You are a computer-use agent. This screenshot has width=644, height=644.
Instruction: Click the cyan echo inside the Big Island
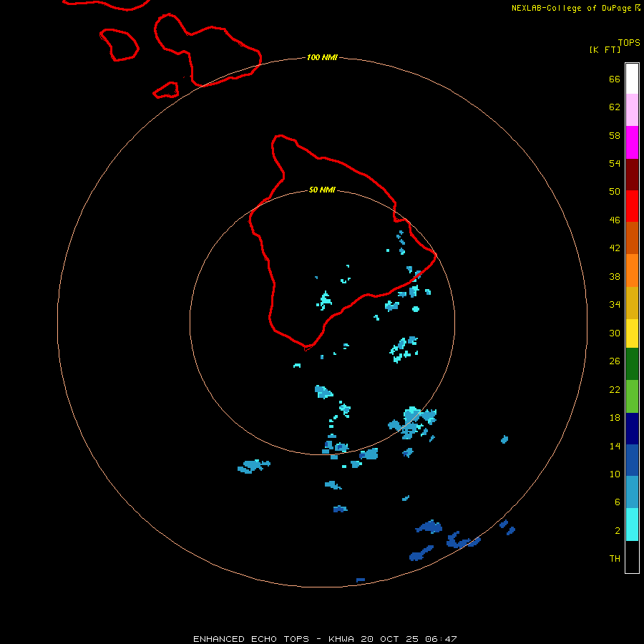(x=324, y=301)
